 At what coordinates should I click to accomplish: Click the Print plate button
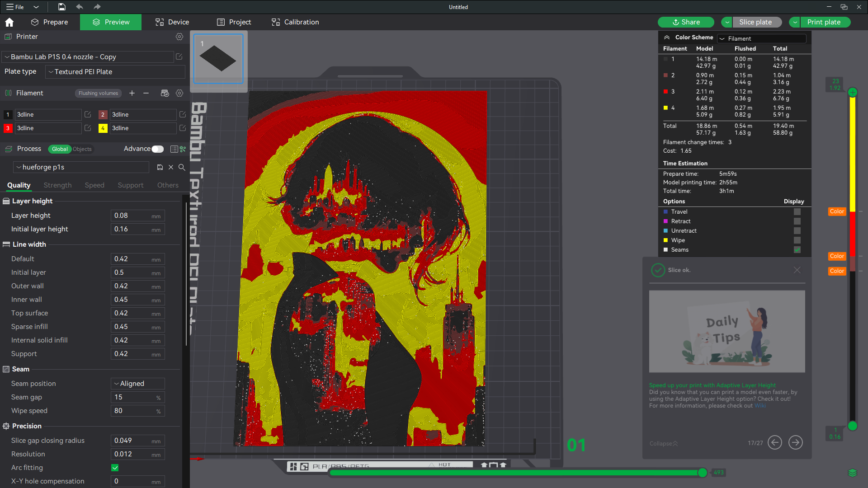click(824, 22)
